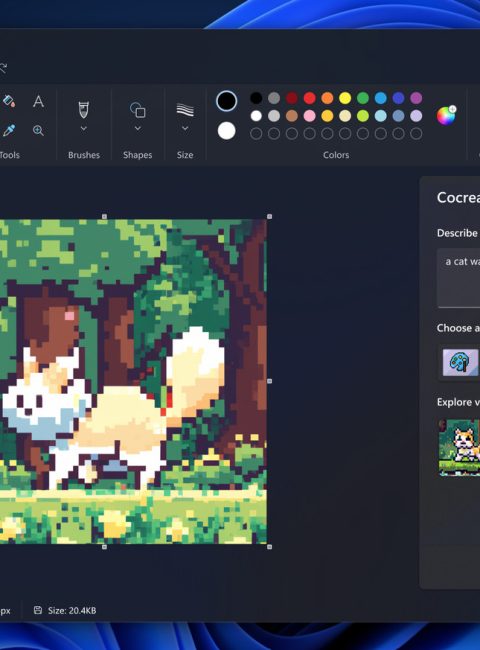Pick the lavender palette swatch
Image resolution: width=480 pixels, height=650 pixels.
416,116
